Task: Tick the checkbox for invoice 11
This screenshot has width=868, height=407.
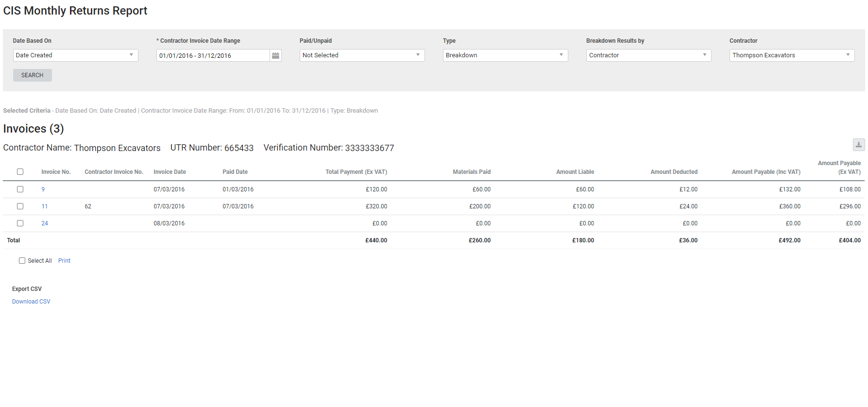Action: [20, 206]
